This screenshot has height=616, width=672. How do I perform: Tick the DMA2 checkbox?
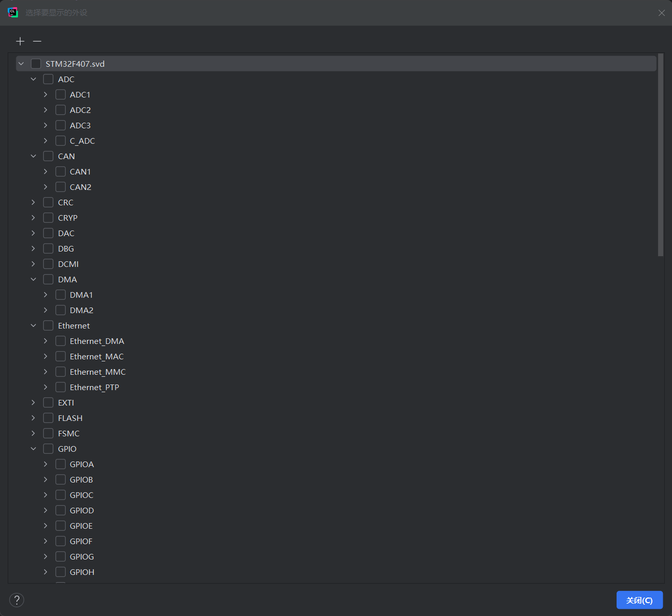[61, 310]
